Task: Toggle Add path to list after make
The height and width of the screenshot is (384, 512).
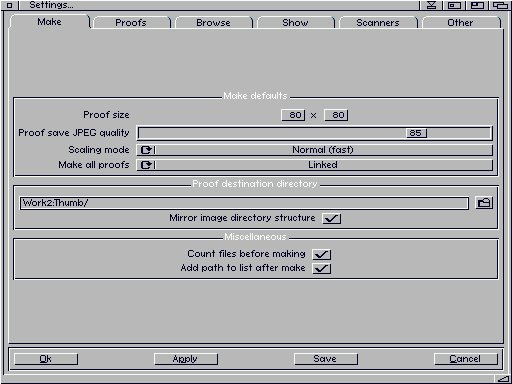Action: pos(322,268)
